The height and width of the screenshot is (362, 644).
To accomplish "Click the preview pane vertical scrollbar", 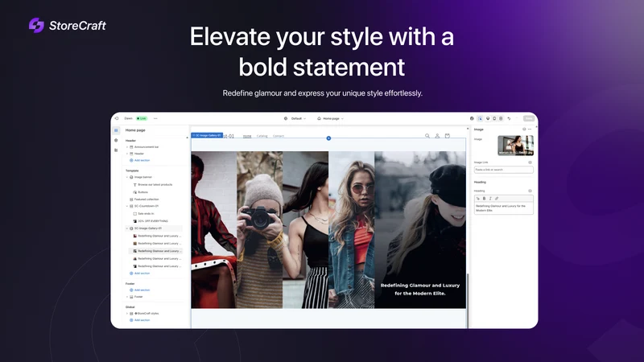I will coord(468,301).
